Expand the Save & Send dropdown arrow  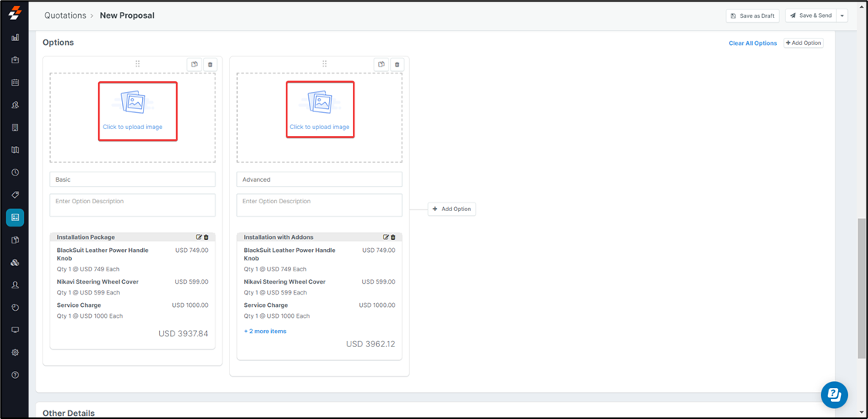click(842, 16)
